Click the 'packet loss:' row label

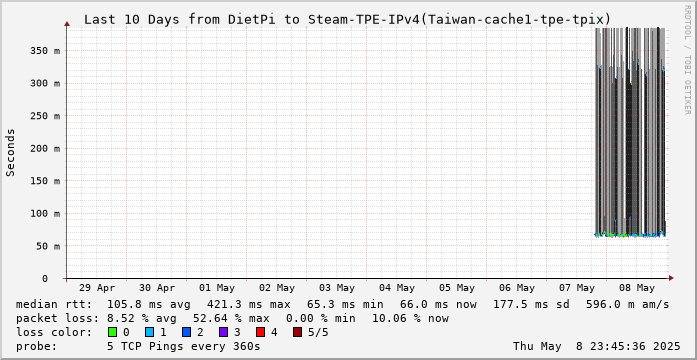(57, 319)
